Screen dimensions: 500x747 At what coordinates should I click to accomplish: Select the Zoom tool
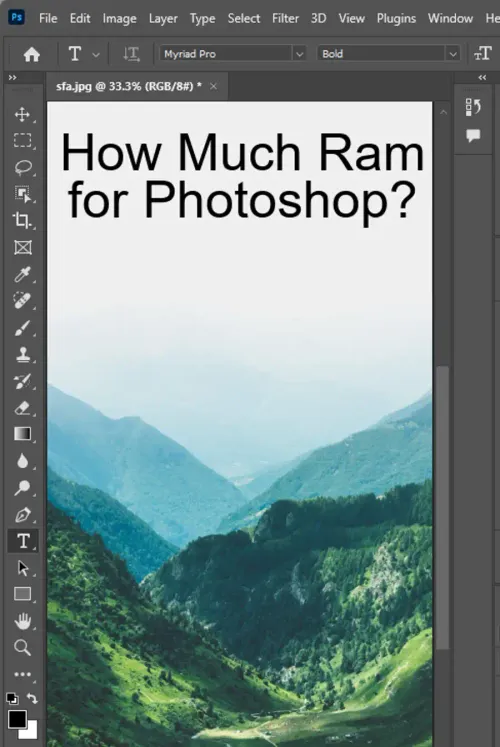pos(22,647)
